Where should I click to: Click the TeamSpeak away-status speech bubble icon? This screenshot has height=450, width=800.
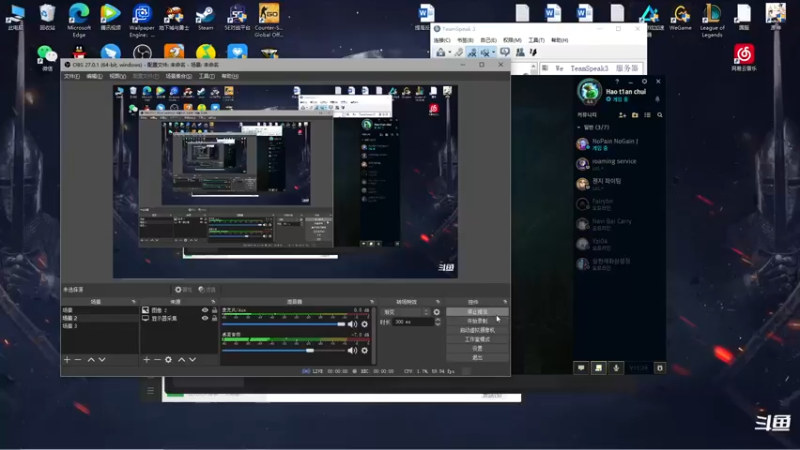pyautogui.click(x=505, y=52)
